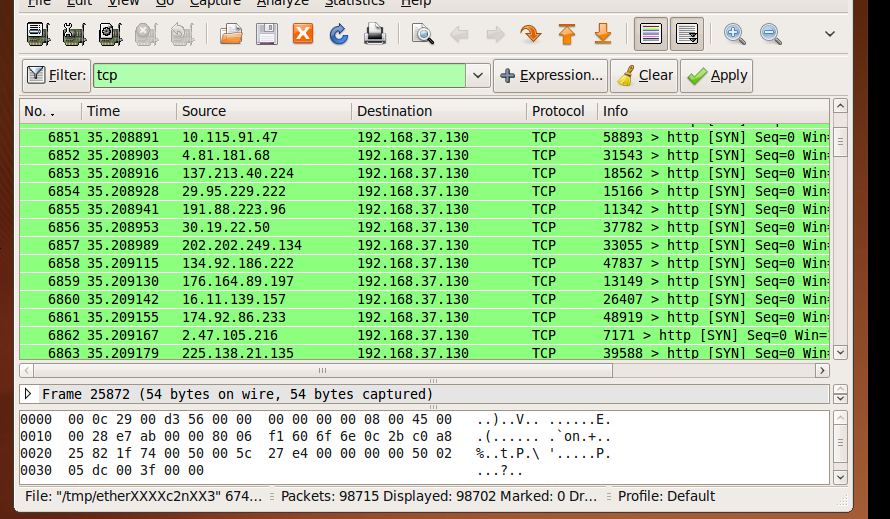Viewport: 890px width, 519px height.
Task: Toggle auto scroll in live capture
Action: 687,34
